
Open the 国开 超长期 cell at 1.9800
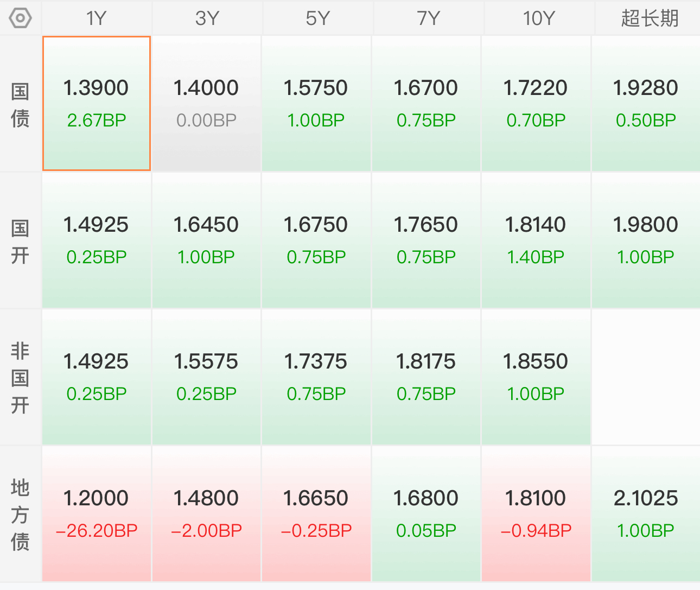click(646, 240)
